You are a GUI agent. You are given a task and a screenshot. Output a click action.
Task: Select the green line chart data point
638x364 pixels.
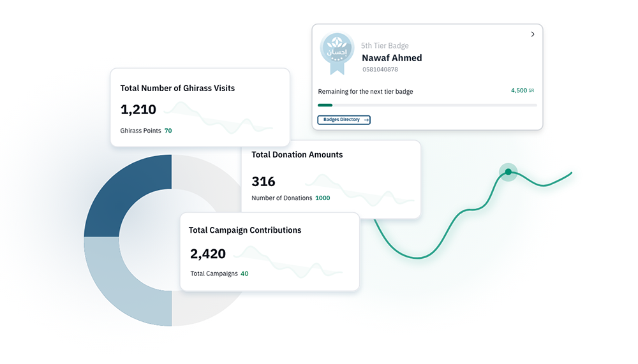tap(508, 172)
